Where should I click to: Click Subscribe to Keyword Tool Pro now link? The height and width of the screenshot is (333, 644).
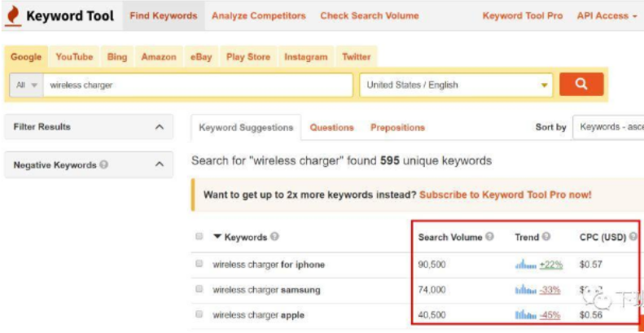506,195
